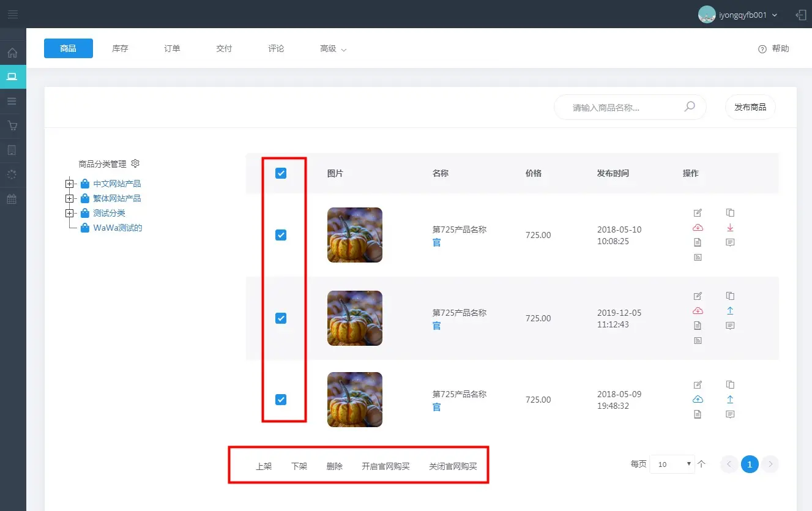Click the copy icon for the second product
This screenshot has width=812, height=511.
pyautogui.click(x=730, y=296)
